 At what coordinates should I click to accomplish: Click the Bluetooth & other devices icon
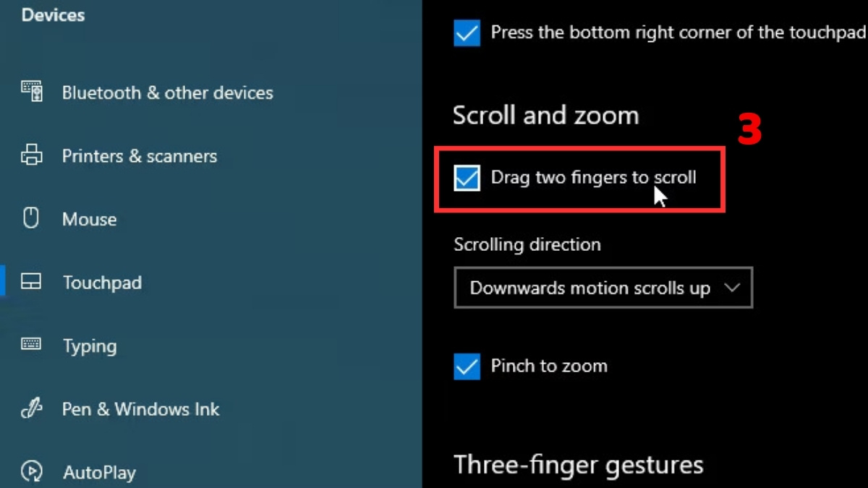32,92
